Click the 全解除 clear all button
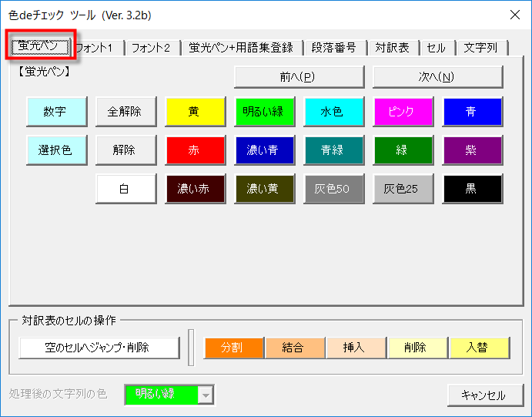 [x=125, y=112]
